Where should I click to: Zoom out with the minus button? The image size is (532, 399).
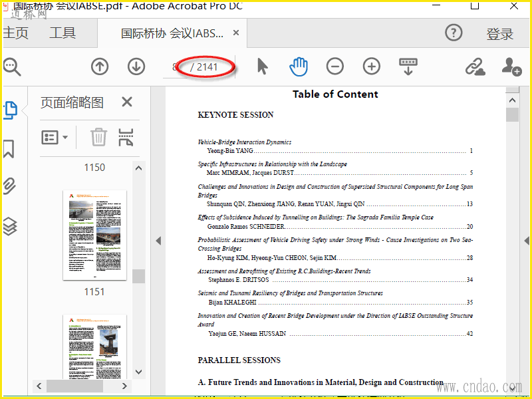coord(335,66)
